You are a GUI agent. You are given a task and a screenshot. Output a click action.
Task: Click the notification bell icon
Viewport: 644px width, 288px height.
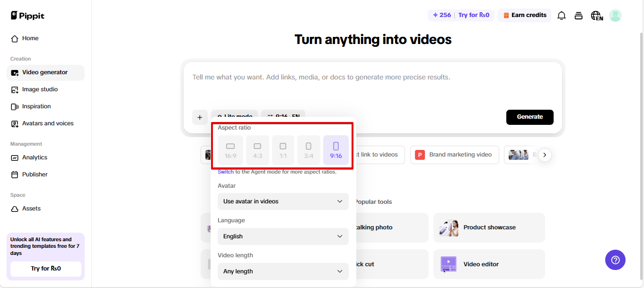coord(562,16)
